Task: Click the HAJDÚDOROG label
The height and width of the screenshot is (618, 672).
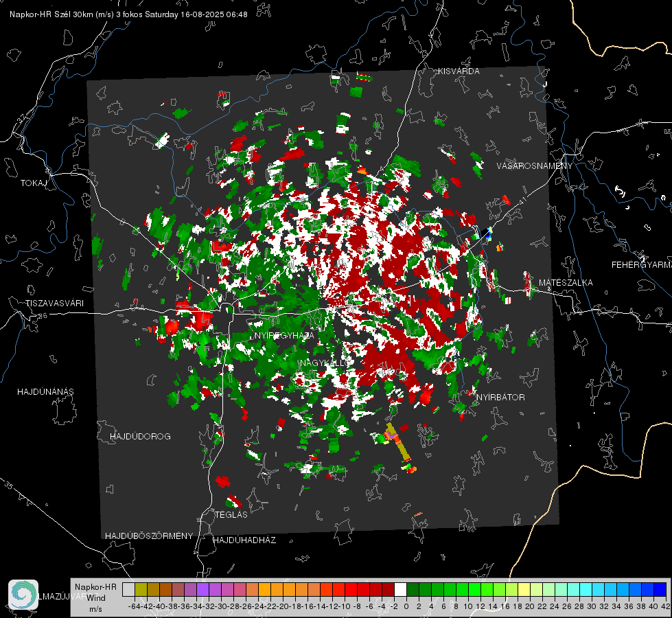Action: (x=140, y=437)
